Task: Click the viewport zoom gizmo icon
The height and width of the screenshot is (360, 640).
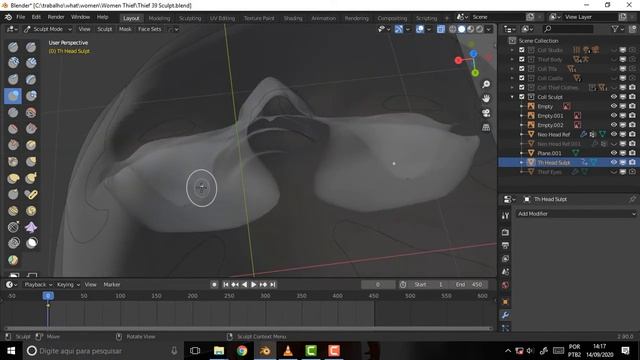Action: (x=486, y=84)
